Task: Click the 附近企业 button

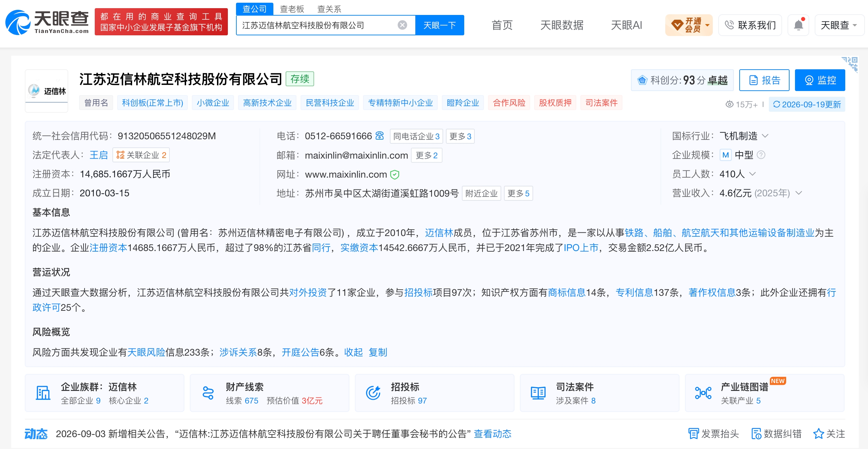Action: tap(482, 193)
